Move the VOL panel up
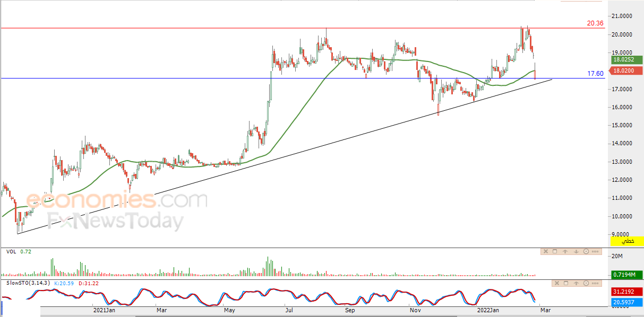 tap(565, 251)
